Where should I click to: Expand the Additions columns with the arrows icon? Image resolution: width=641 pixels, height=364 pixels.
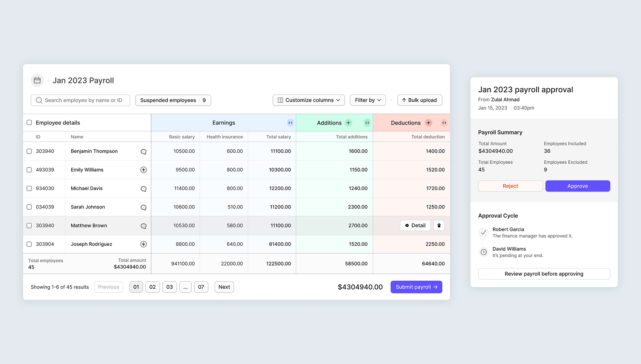367,122
